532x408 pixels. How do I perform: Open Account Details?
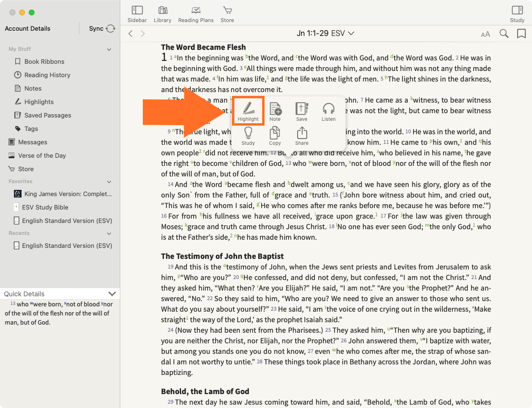[27, 29]
